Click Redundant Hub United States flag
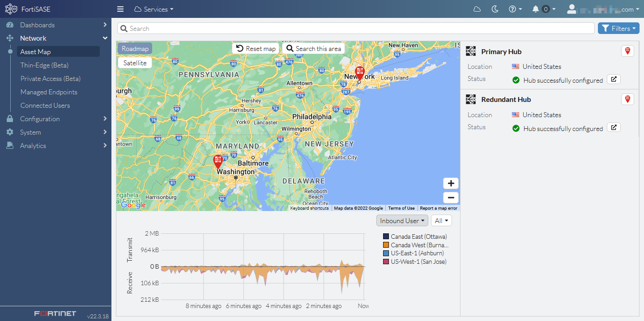The image size is (644, 321). point(516,114)
